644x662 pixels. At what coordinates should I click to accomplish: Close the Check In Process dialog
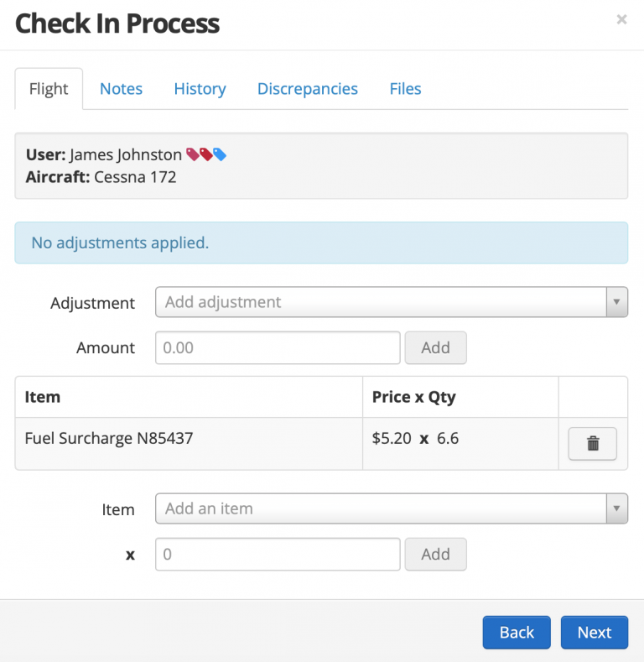point(621,19)
